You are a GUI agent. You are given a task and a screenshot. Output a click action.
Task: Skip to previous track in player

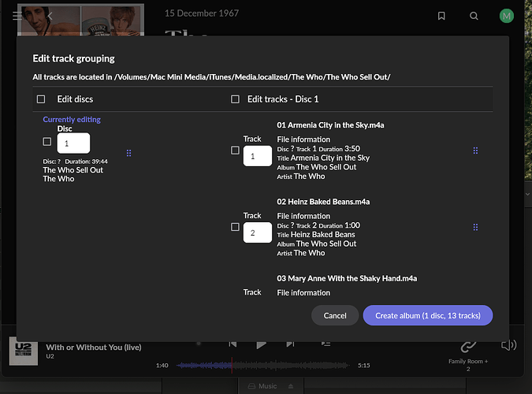tap(233, 344)
